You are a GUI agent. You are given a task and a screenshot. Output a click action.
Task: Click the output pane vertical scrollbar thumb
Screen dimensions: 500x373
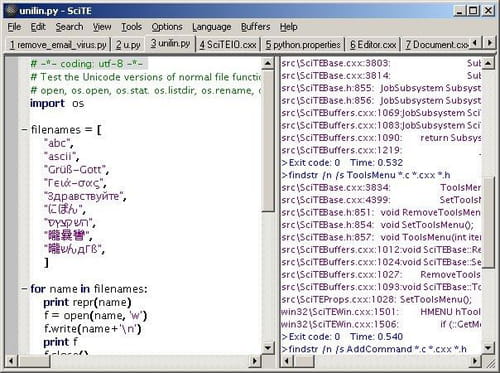[x=488, y=222]
